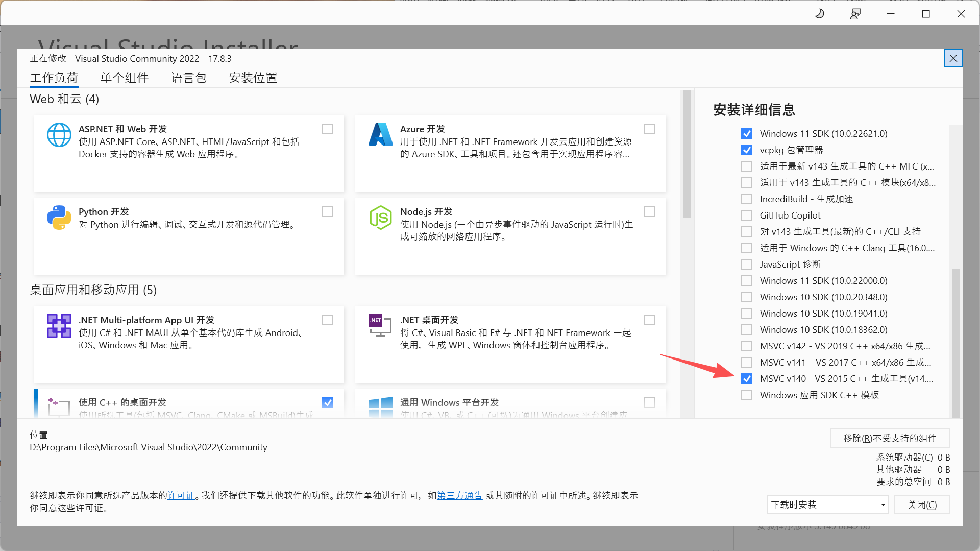The height and width of the screenshot is (551, 980).
Task: Click the C++ desktop development icon
Action: [x=59, y=407]
